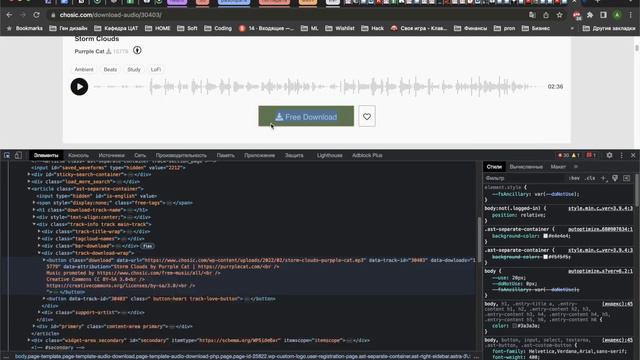640x360 pixels.
Task: Switch to the Стили sidebar tab
Action: pos(494,167)
